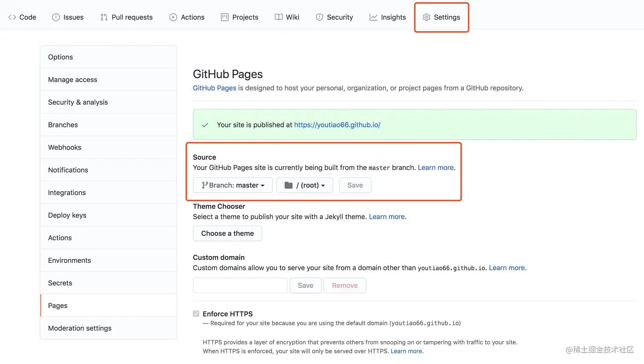
Task: Select Options in settings sidebar
Action: pyautogui.click(x=108, y=57)
